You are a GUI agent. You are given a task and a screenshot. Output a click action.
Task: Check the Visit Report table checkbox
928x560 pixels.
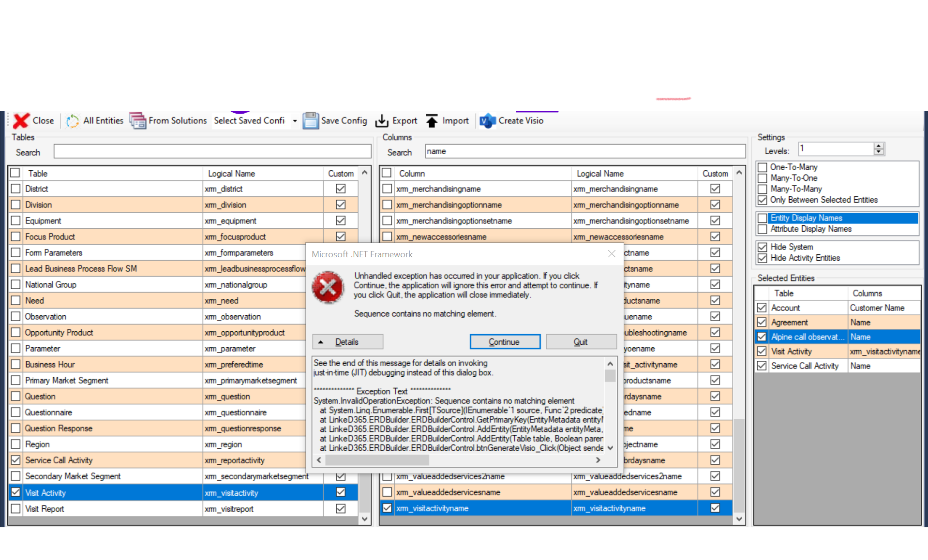15,509
